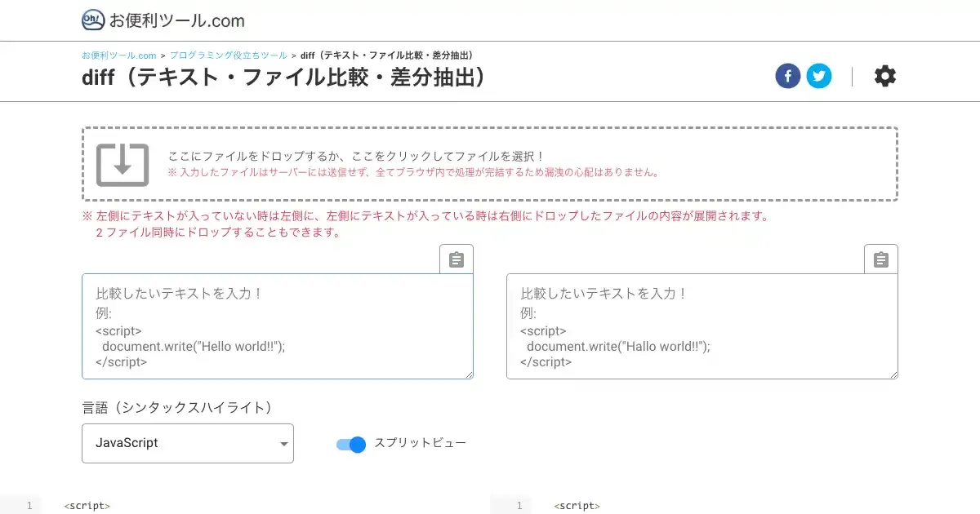Open settings with the gear icon
This screenshot has height=514, width=980.
[x=884, y=77]
